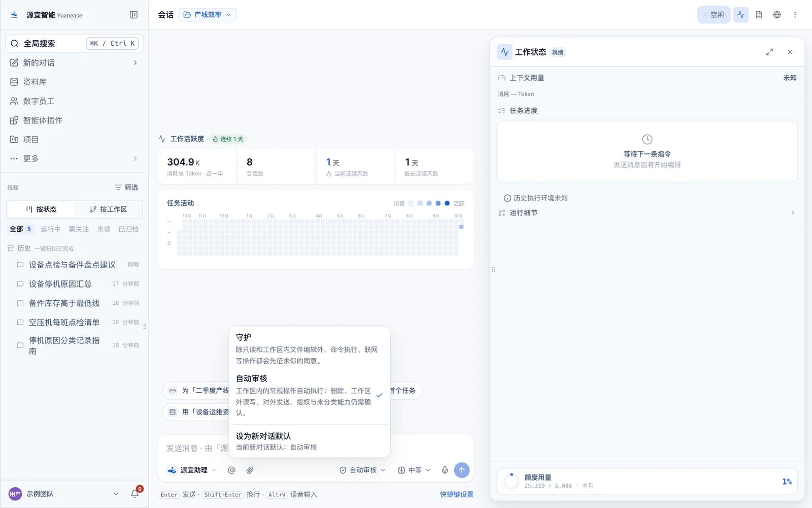Switch to 按工作区 view
Screen dimensions: 812x508
[108, 209]
